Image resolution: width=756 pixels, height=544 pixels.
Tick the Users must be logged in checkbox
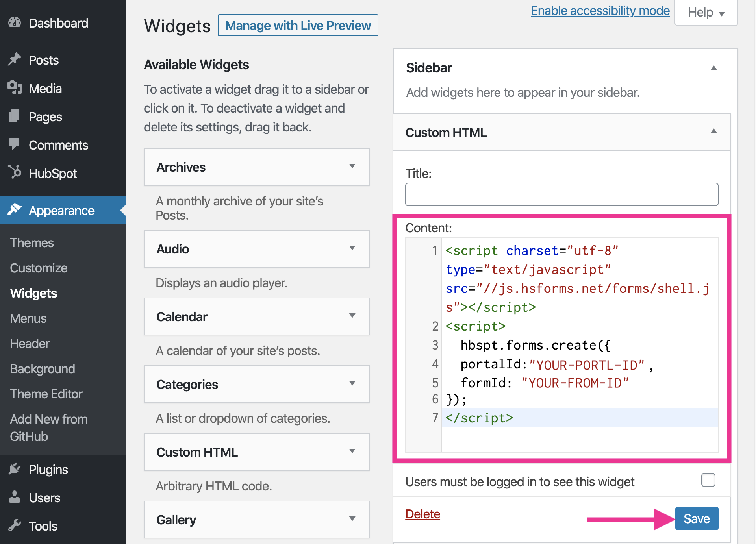pos(708,480)
